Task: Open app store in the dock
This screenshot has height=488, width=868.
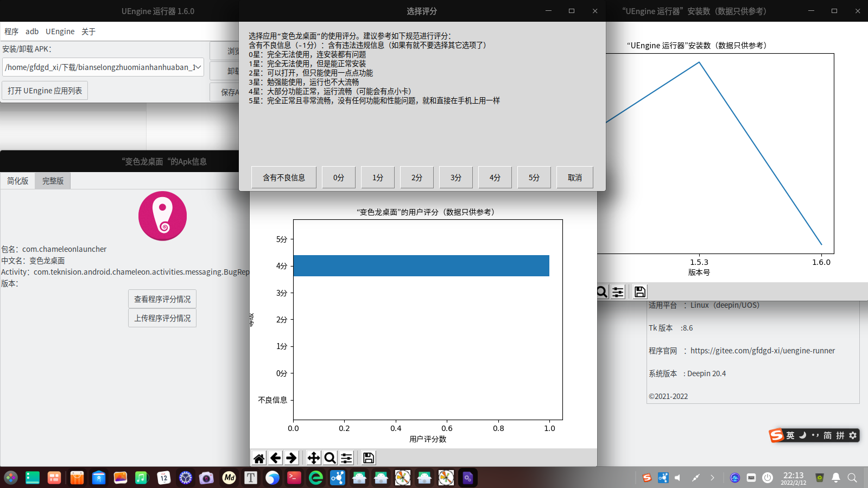Action: pyautogui.click(x=77, y=478)
